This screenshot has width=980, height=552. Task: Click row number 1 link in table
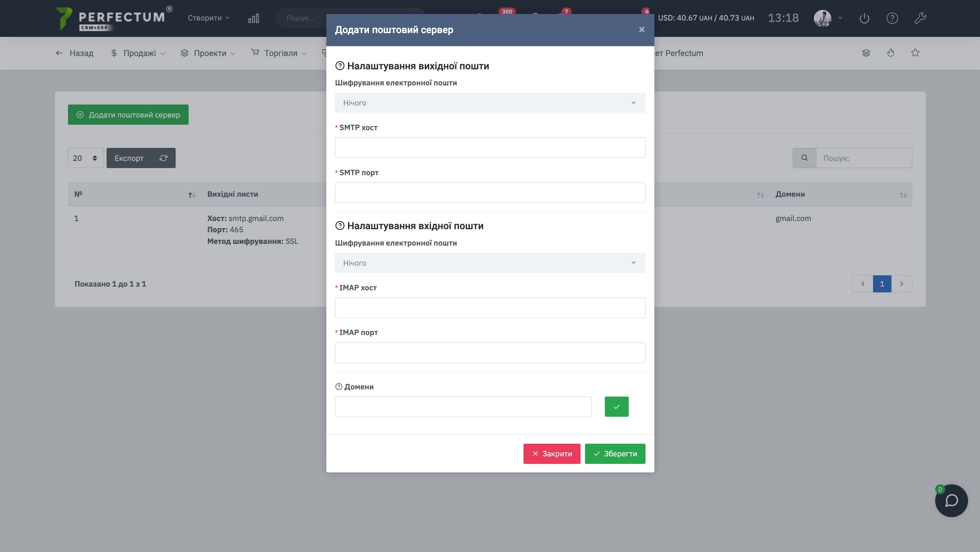coord(76,218)
